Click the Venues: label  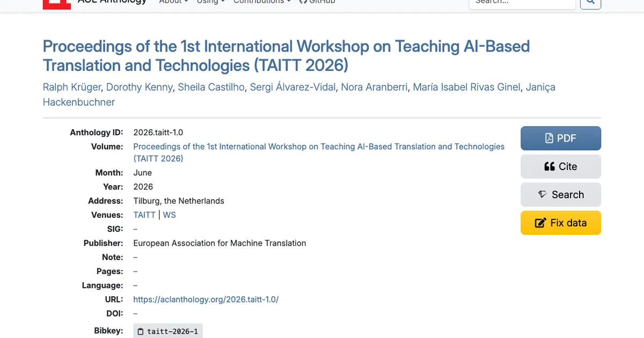107,215
